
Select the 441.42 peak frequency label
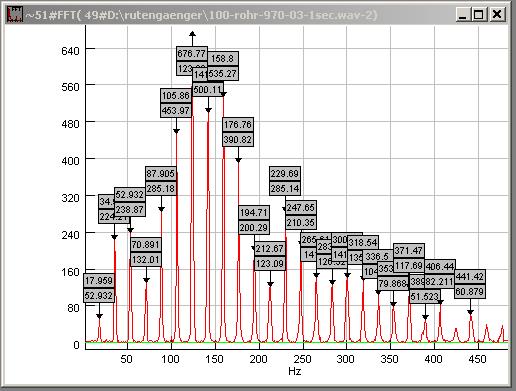click(470, 277)
